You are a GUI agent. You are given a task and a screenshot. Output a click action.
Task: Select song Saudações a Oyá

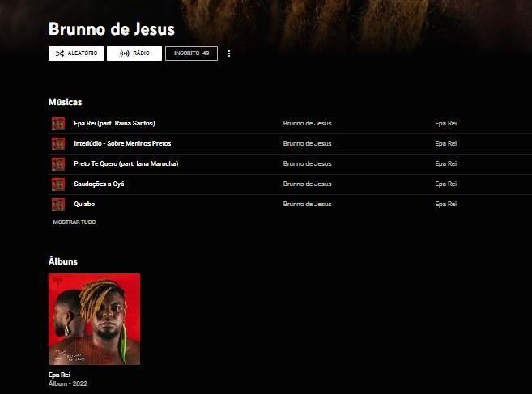point(99,184)
